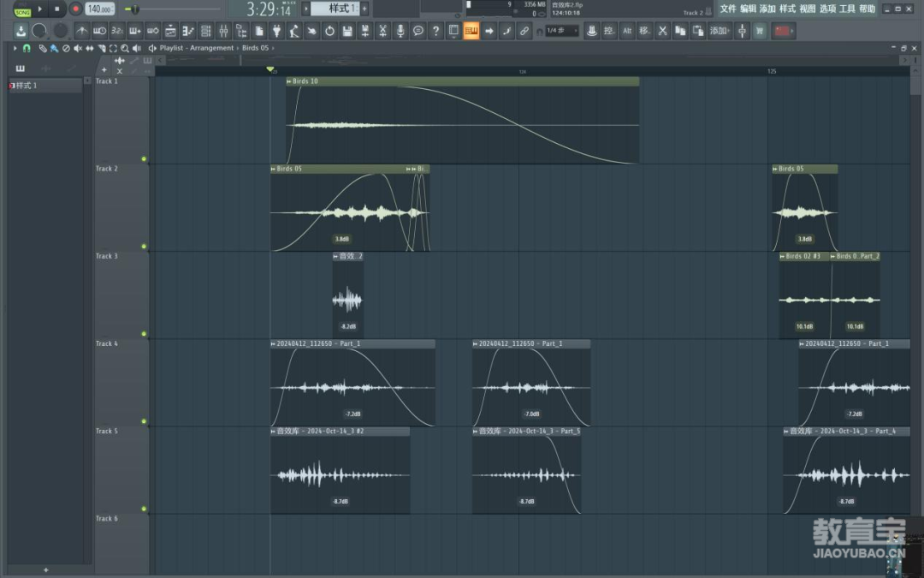Open the 帮助 menu

pos(867,9)
